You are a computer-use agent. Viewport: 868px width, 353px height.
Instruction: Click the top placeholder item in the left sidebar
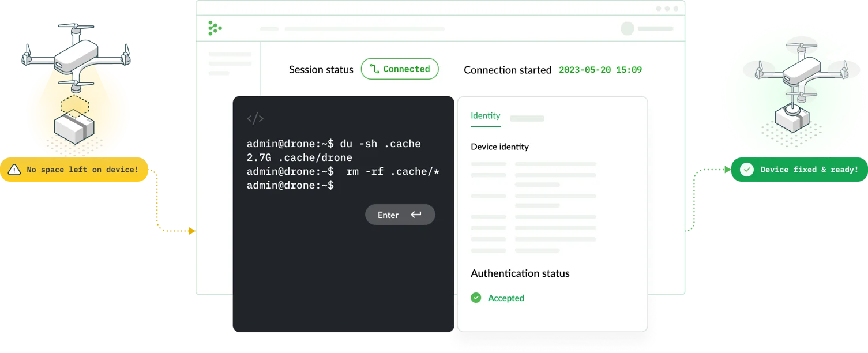tap(230, 54)
